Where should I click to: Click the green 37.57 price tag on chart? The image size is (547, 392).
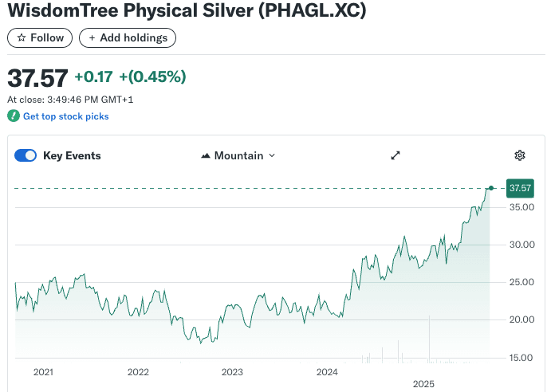coord(520,188)
